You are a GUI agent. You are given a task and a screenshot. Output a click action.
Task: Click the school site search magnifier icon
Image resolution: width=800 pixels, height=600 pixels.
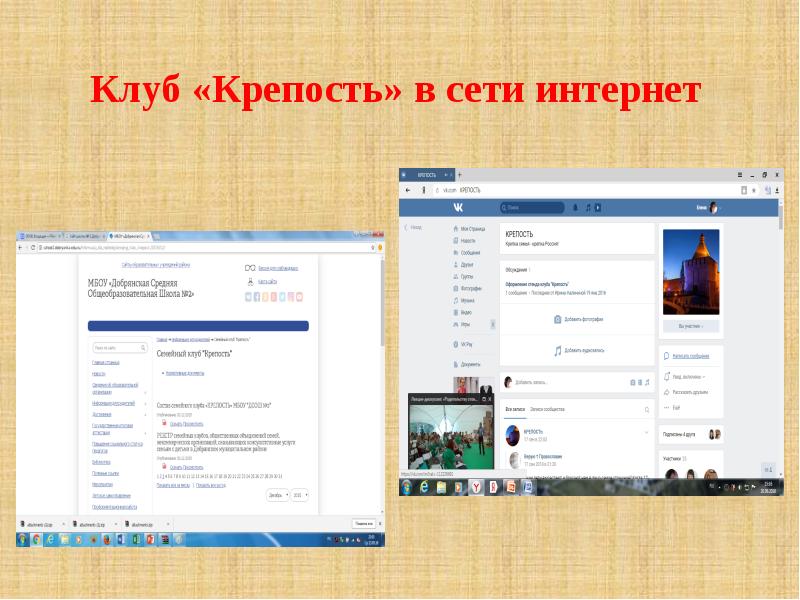(143, 348)
